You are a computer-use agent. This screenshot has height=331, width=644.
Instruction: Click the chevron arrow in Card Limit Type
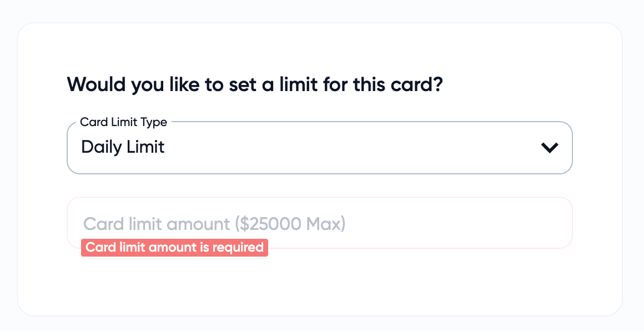click(549, 148)
